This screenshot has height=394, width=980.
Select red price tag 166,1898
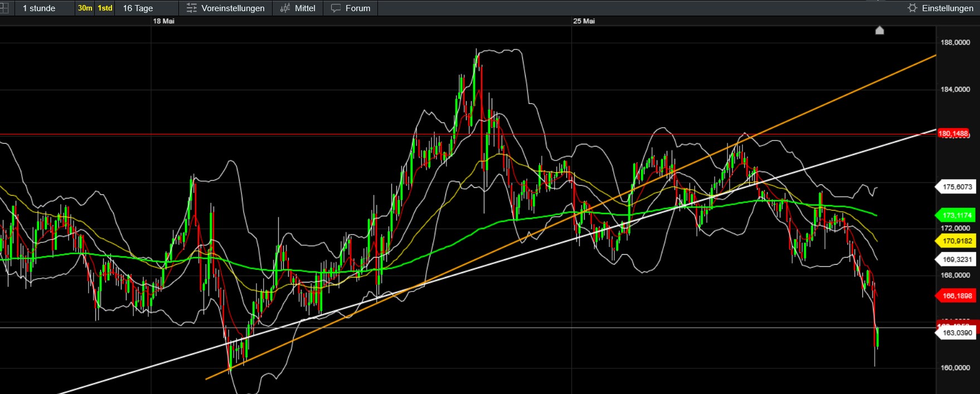click(x=956, y=296)
